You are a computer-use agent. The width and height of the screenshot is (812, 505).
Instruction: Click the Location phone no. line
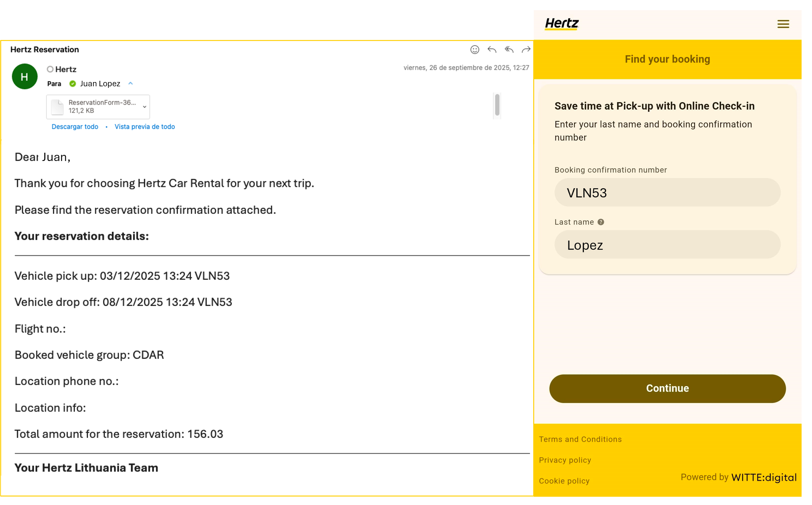tap(66, 381)
